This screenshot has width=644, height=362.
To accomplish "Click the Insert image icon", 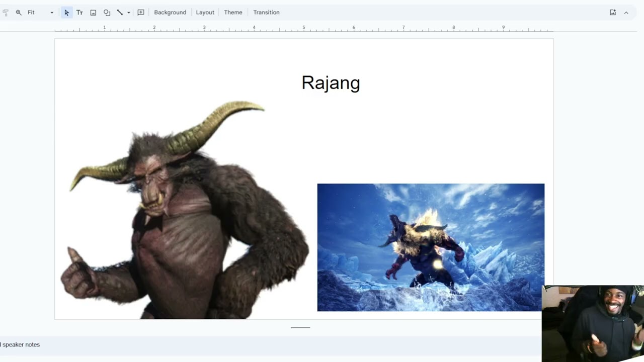I will click(93, 13).
